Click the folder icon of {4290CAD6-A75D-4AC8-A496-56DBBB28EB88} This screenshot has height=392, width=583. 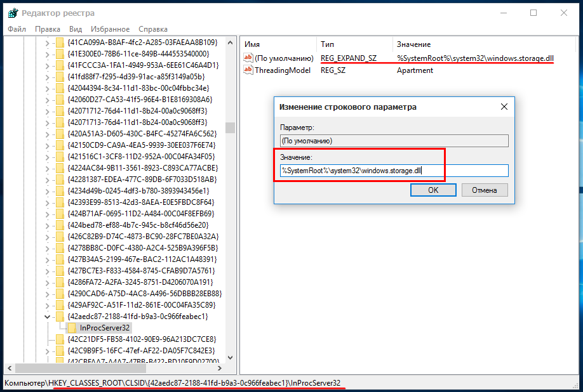pyautogui.click(x=60, y=294)
